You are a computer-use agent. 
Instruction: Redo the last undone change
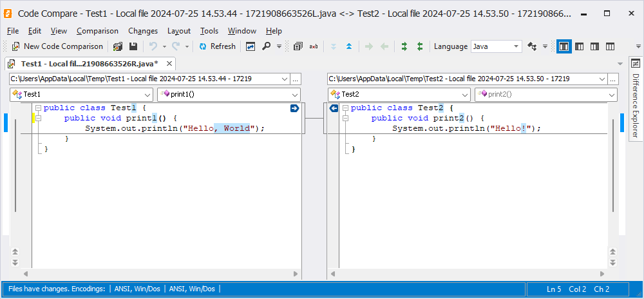pyautogui.click(x=176, y=46)
